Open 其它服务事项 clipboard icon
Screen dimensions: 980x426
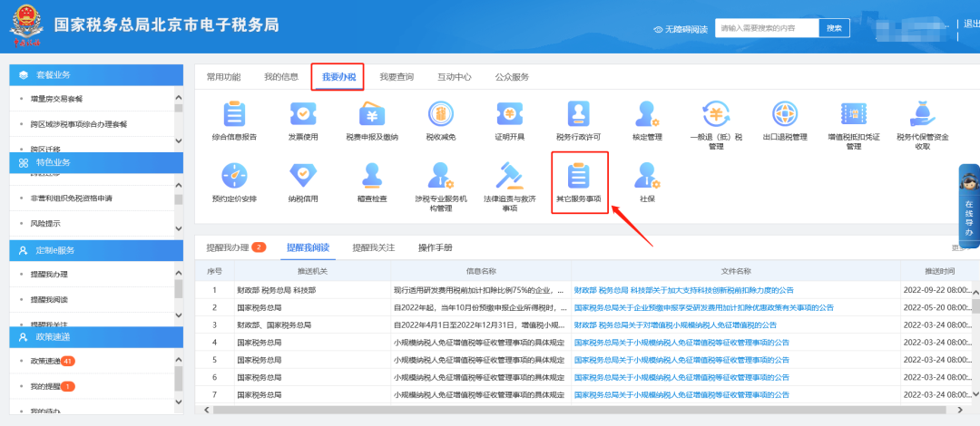578,176
